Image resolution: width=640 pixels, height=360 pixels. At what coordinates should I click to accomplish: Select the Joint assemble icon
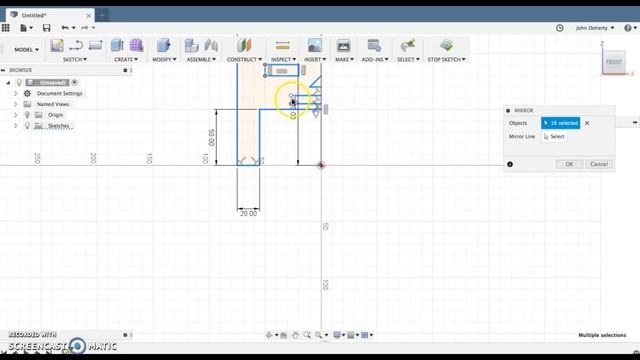tap(211, 45)
